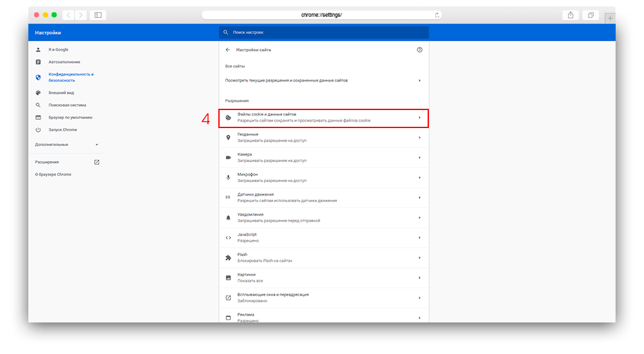The image size is (644, 354).
Task: Click Блокировать Flash на сайтах text
Action: pos(265,261)
